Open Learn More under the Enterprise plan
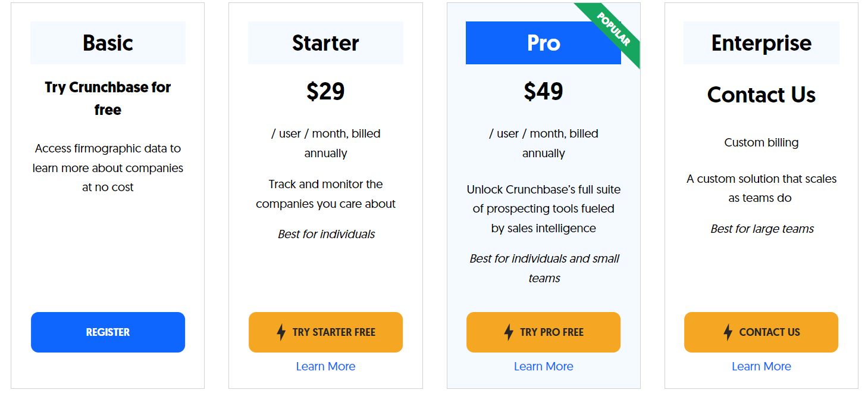This screenshot has width=868, height=396. [x=761, y=366]
